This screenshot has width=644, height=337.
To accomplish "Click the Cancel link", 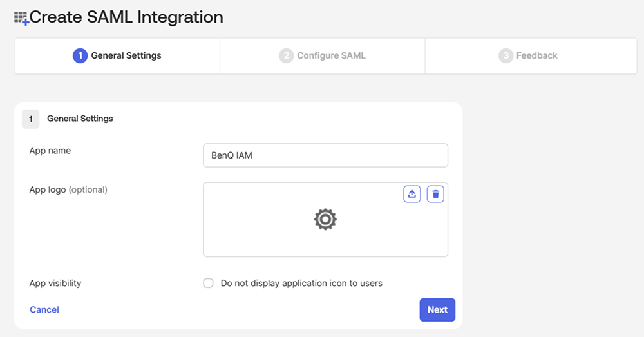I will coord(44,309).
